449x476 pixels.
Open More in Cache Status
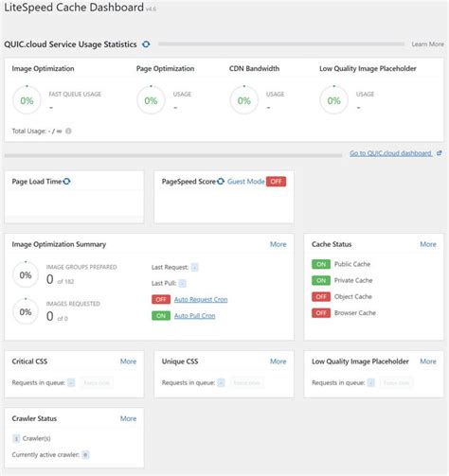click(x=428, y=244)
